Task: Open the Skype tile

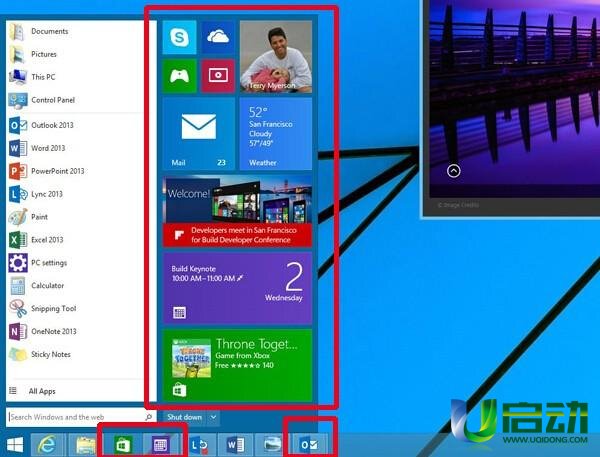Action: pos(179,37)
